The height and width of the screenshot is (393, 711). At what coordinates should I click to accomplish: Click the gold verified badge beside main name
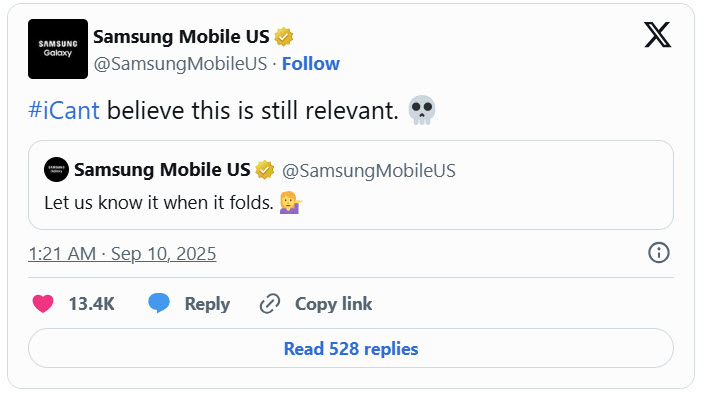pyautogui.click(x=283, y=37)
